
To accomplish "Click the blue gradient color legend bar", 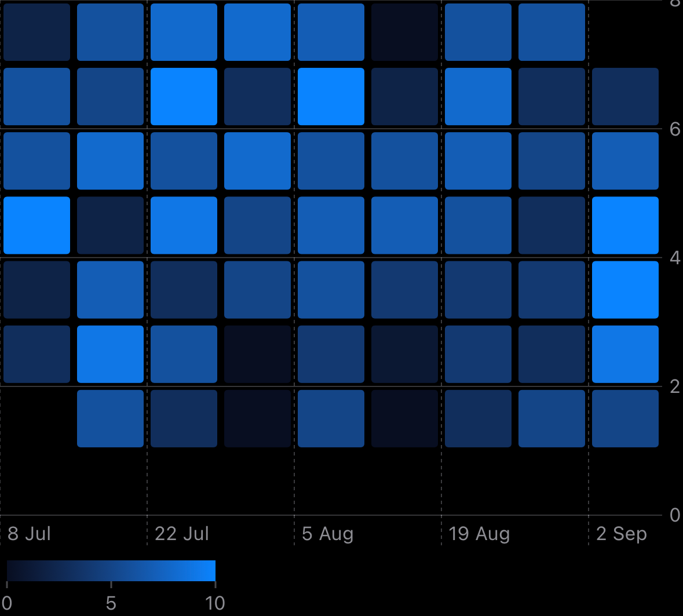I will click(x=111, y=571).
